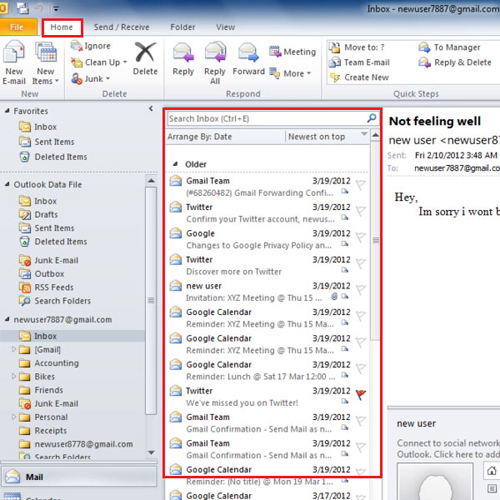Viewport: 500px width, 500px height.
Task: Collapse the Older message group
Action: 175,164
